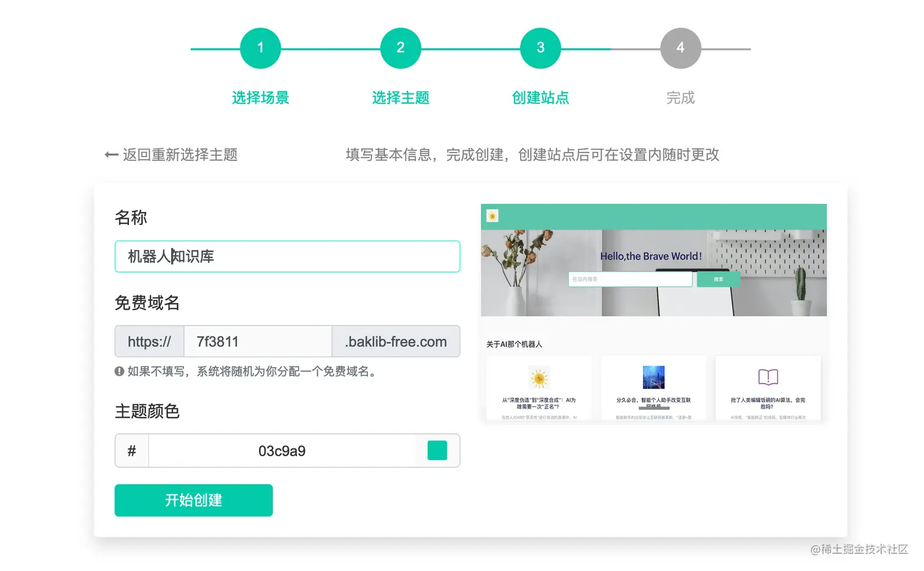Open the teal theme color swatch
This screenshot has width=924, height=571.
437,451
